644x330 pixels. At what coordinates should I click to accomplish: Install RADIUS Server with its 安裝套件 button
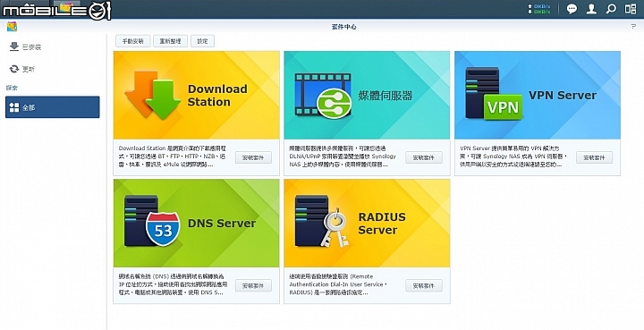click(424, 285)
